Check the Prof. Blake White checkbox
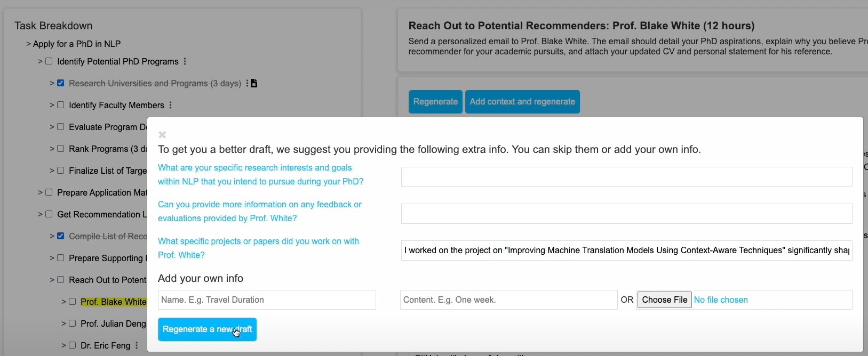 pos(73,302)
